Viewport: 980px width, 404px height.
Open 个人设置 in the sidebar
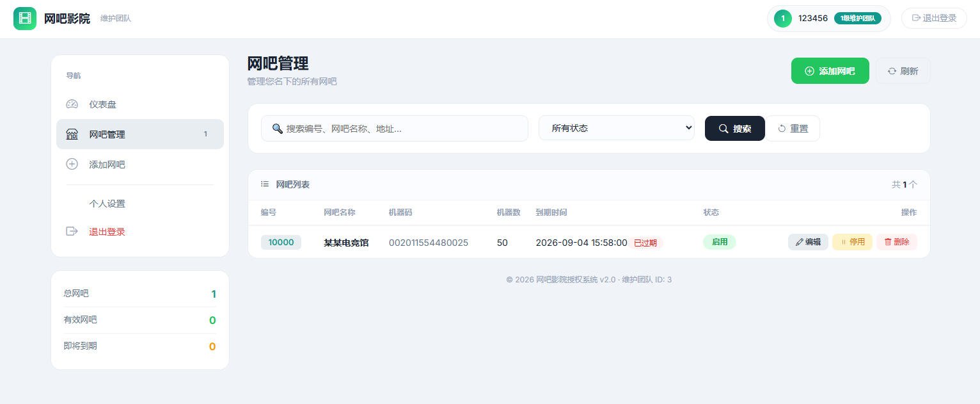click(x=140, y=204)
